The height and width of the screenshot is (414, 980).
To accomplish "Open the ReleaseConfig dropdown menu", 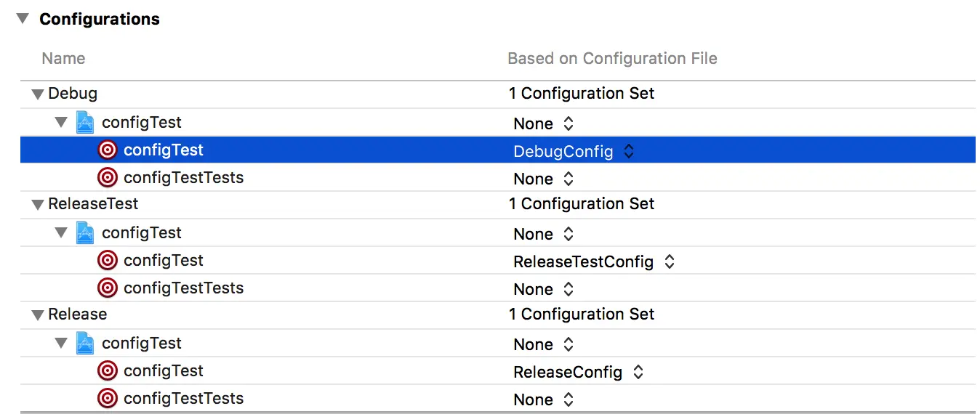I will click(x=579, y=372).
